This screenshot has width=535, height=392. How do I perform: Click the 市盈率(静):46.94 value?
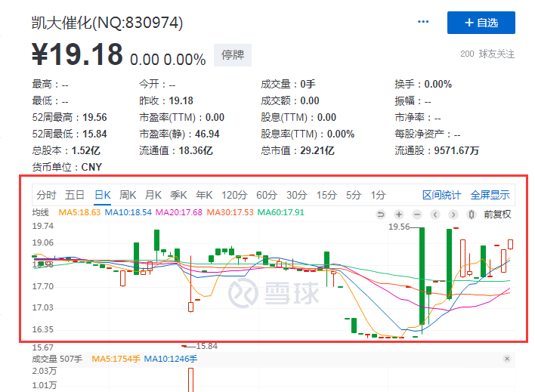(x=179, y=134)
